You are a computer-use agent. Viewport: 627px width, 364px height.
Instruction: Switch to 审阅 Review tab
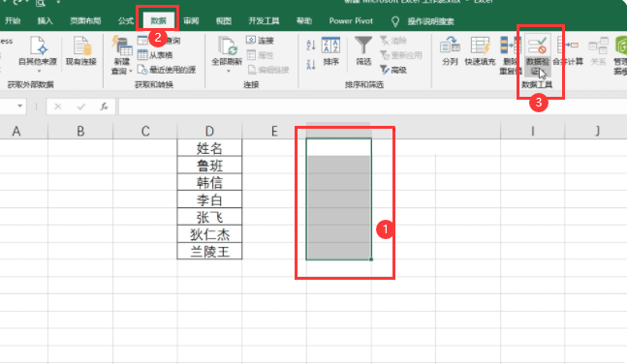[x=191, y=21]
